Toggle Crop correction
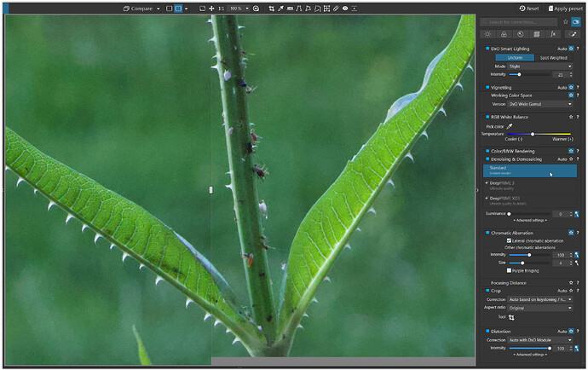The image size is (588, 370). point(487,291)
